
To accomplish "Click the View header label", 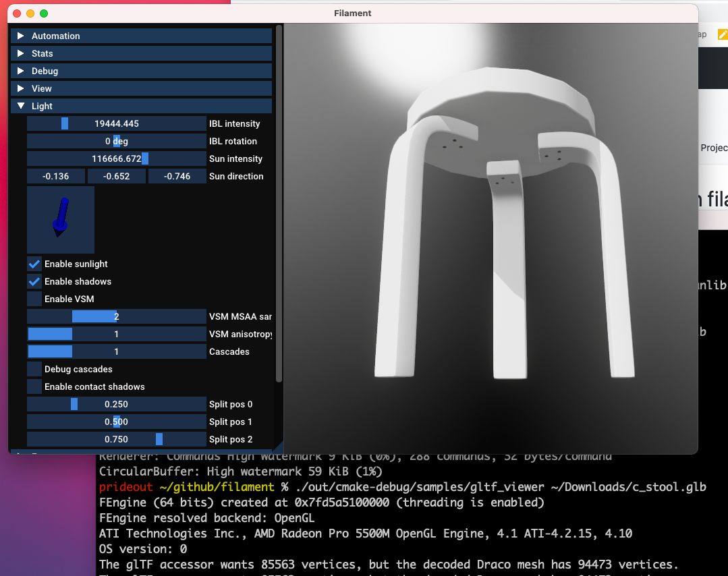I will pos(42,88).
